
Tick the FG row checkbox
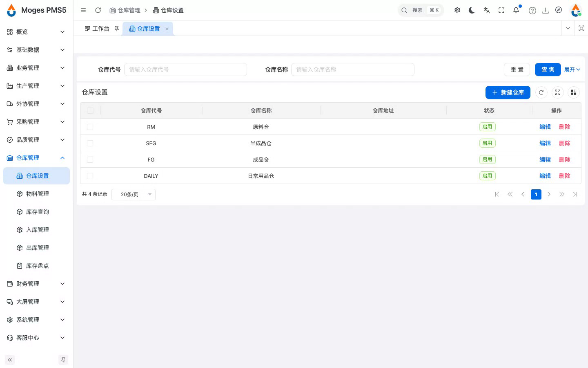[90, 159]
